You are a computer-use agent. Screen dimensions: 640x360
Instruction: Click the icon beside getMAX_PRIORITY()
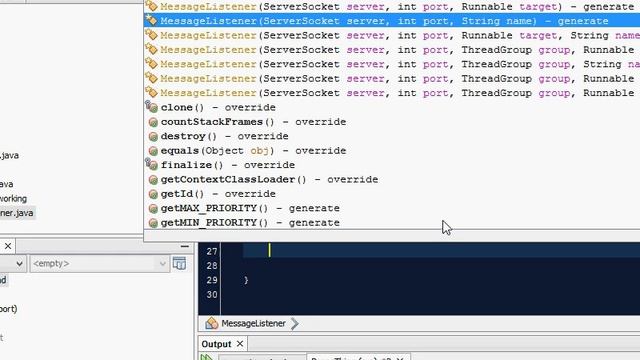(x=153, y=209)
